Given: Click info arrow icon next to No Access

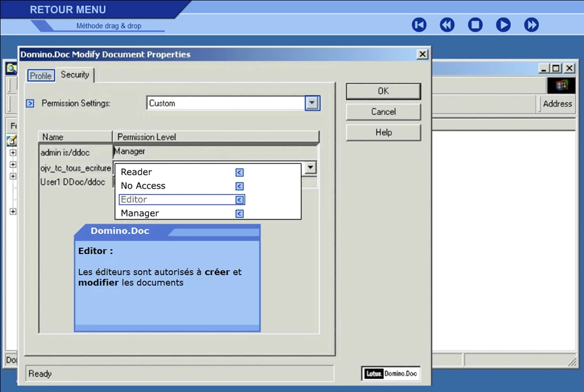Looking at the screenshot, I should point(240,186).
